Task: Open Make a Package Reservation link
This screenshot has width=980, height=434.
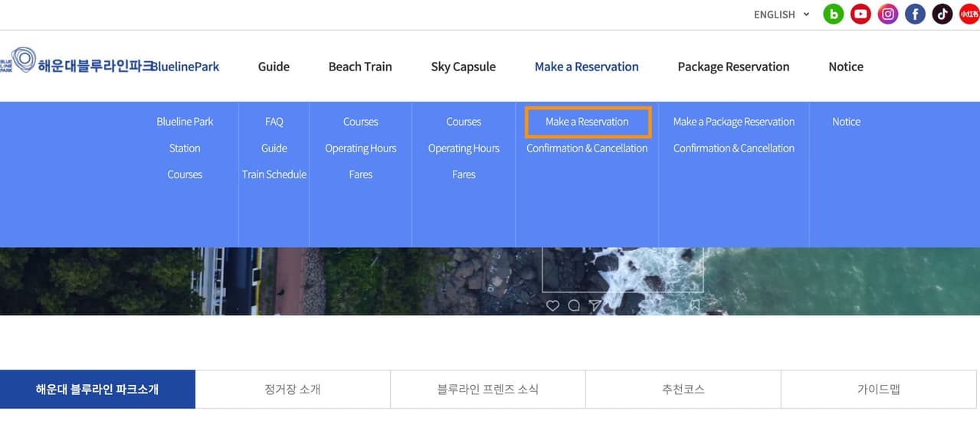Action: click(x=734, y=122)
